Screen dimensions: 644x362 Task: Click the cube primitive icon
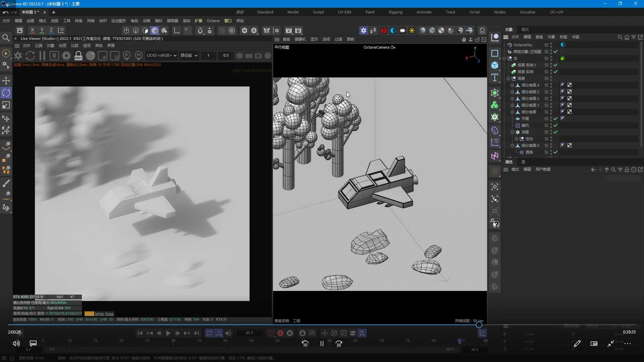click(495, 65)
